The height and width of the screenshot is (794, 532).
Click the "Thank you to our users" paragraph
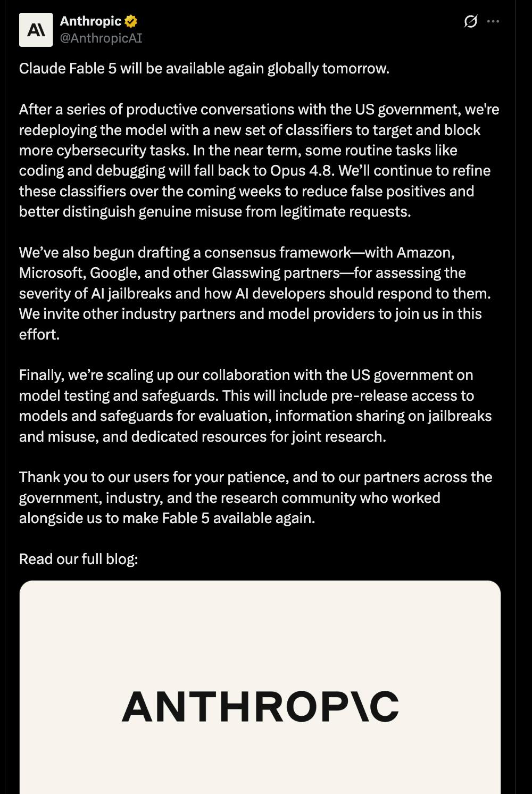pyautogui.click(x=256, y=498)
